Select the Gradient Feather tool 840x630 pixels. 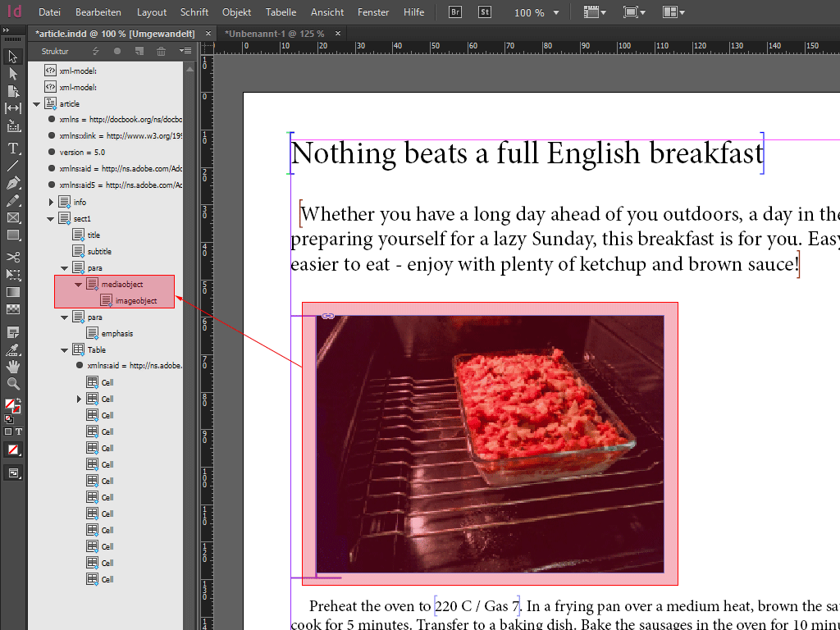[13, 309]
